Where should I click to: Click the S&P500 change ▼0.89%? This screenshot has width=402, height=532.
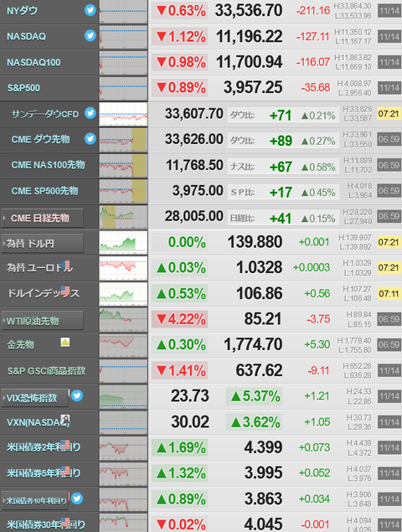[180, 88]
